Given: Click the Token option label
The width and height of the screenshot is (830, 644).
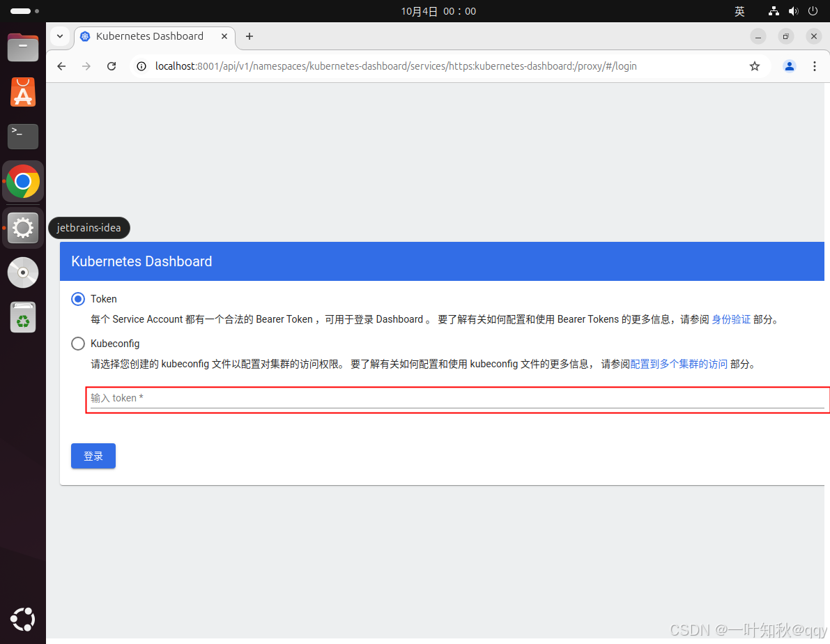Looking at the screenshot, I should point(104,299).
